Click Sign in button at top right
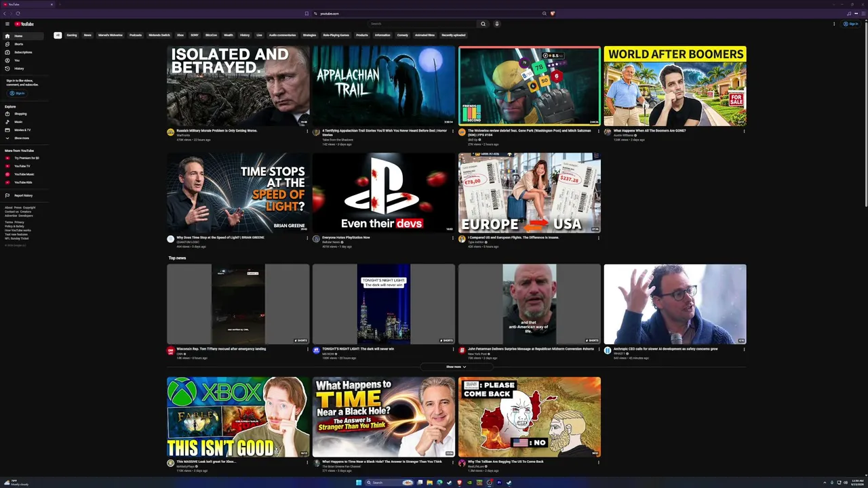The height and width of the screenshot is (488, 868). (x=850, y=24)
